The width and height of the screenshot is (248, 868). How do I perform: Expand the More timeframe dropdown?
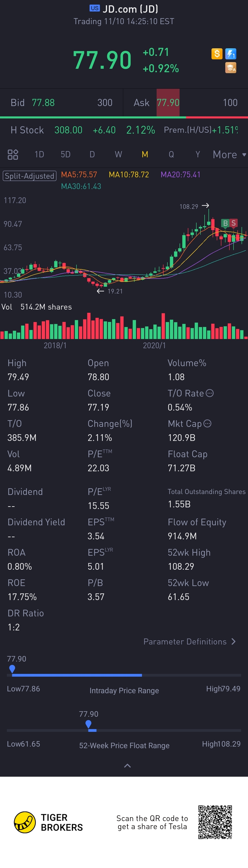229,155
